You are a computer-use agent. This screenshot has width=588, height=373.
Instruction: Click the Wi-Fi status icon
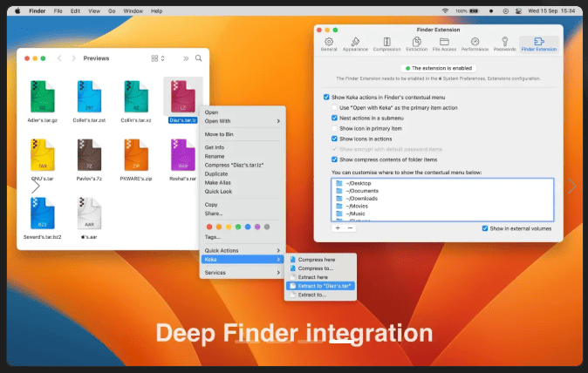445,10
